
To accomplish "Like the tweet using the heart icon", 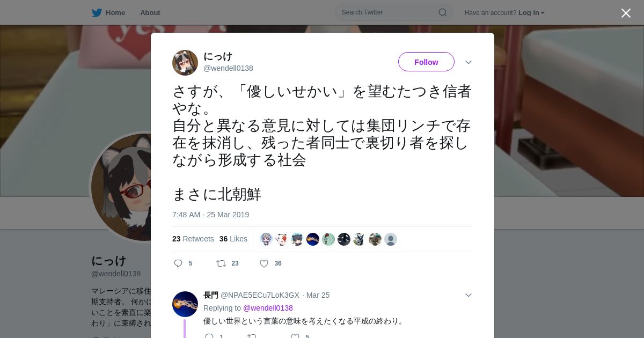I will [264, 263].
